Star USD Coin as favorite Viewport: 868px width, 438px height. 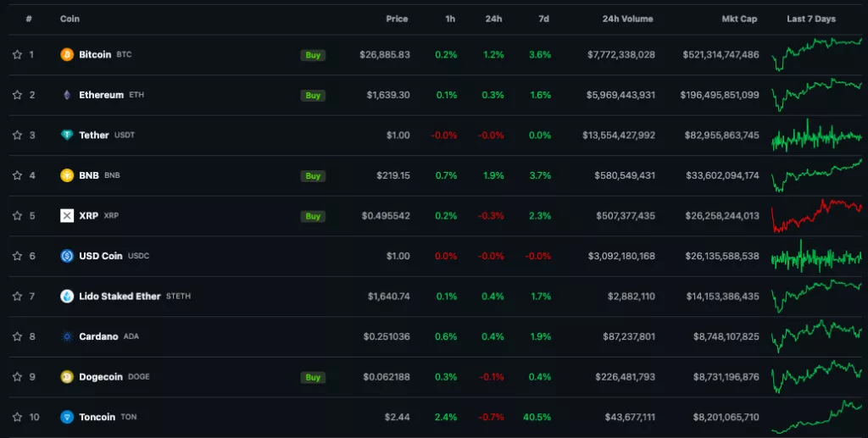point(17,256)
